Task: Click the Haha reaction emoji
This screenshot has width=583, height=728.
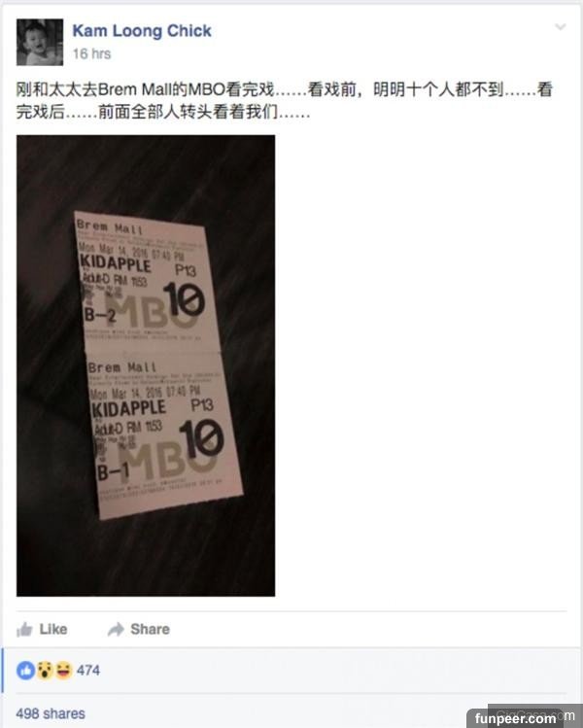Action: coord(64,671)
